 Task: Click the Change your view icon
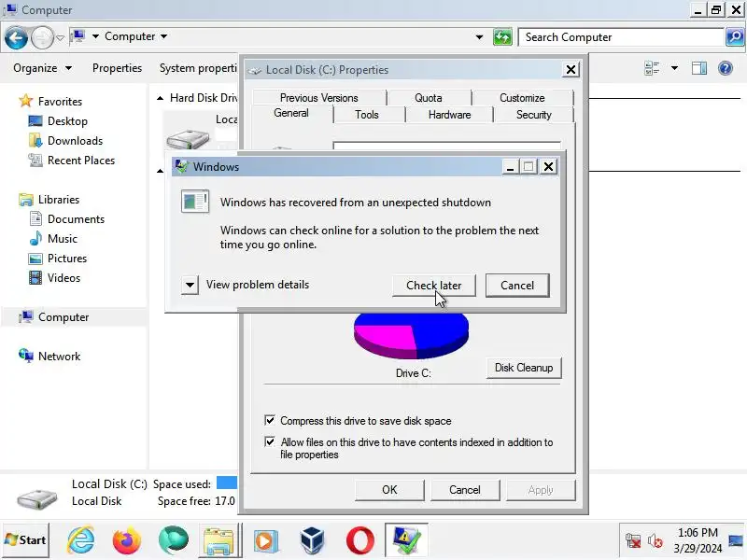coord(652,68)
